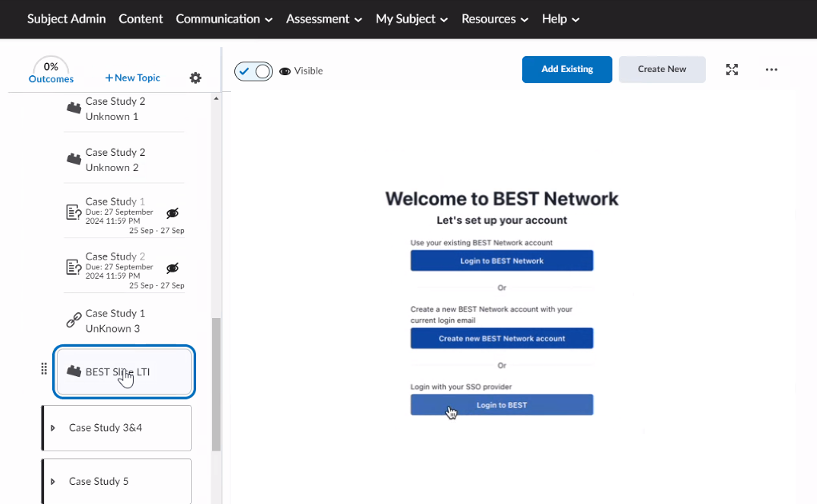
Task: Click the Case Study 1 UnKnown 3 link icon
Action: tap(74, 320)
